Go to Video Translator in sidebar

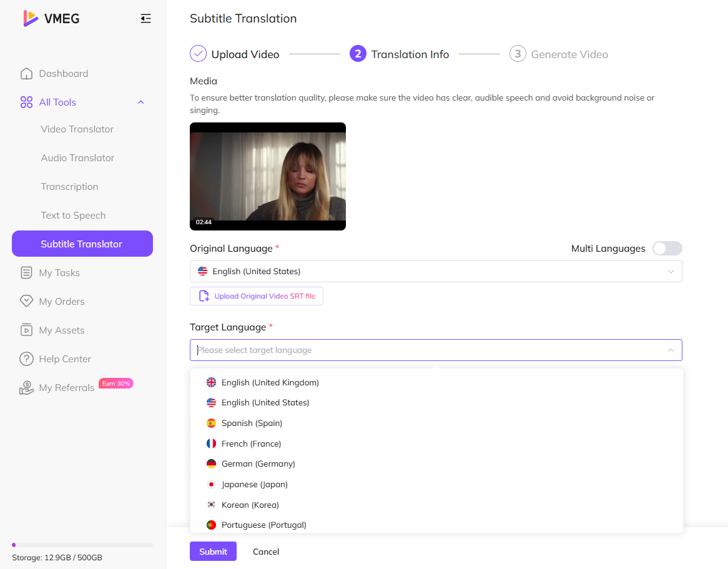tap(77, 129)
